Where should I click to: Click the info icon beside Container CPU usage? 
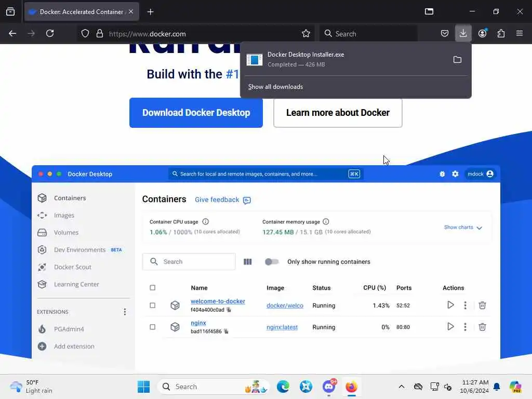[206, 221]
